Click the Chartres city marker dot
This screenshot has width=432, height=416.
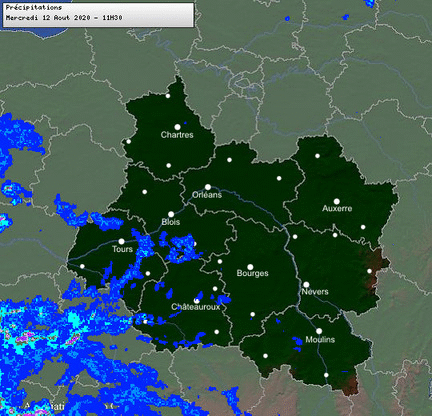coord(177,127)
